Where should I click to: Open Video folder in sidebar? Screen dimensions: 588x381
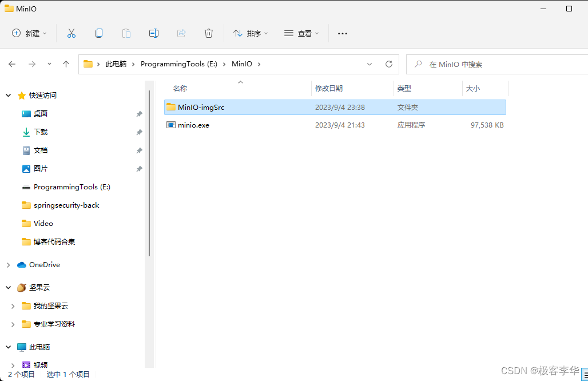(x=43, y=224)
